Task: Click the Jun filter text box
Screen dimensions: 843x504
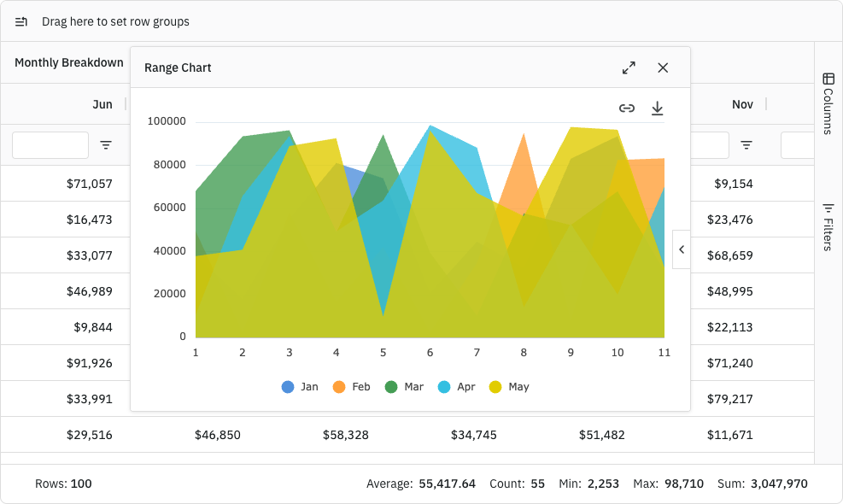Action: (x=50, y=145)
